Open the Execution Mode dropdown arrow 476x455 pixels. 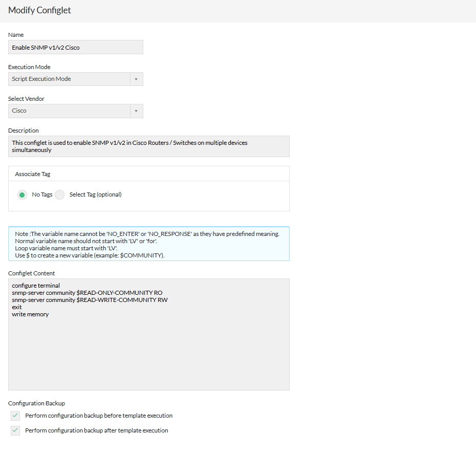coord(137,79)
